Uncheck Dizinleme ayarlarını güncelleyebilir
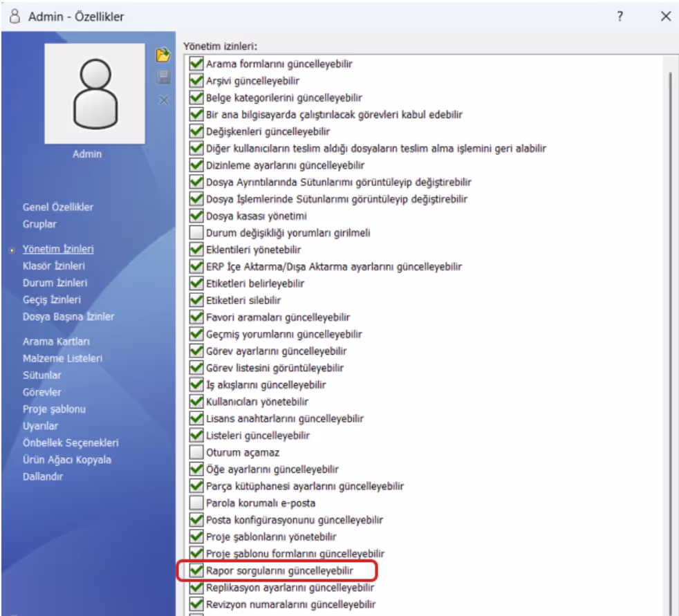 pos(196,165)
